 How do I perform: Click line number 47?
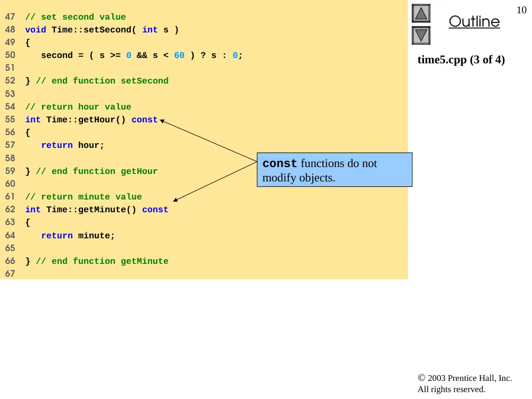coord(10,17)
